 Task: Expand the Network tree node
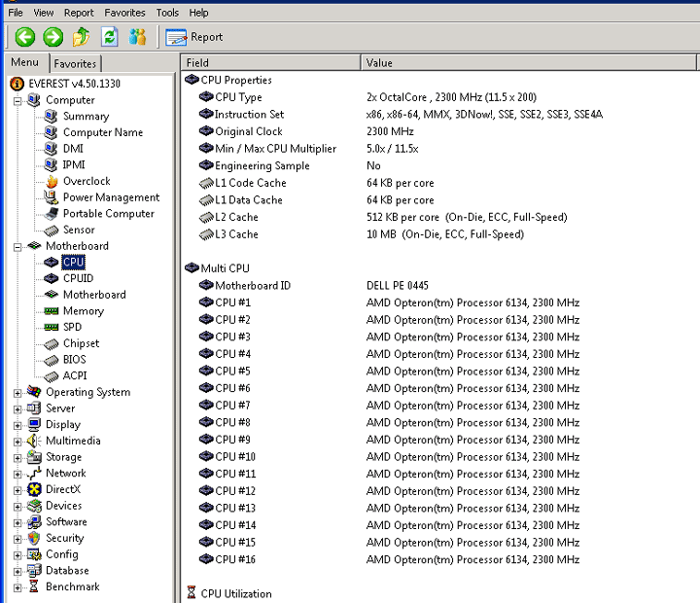(17, 474)
